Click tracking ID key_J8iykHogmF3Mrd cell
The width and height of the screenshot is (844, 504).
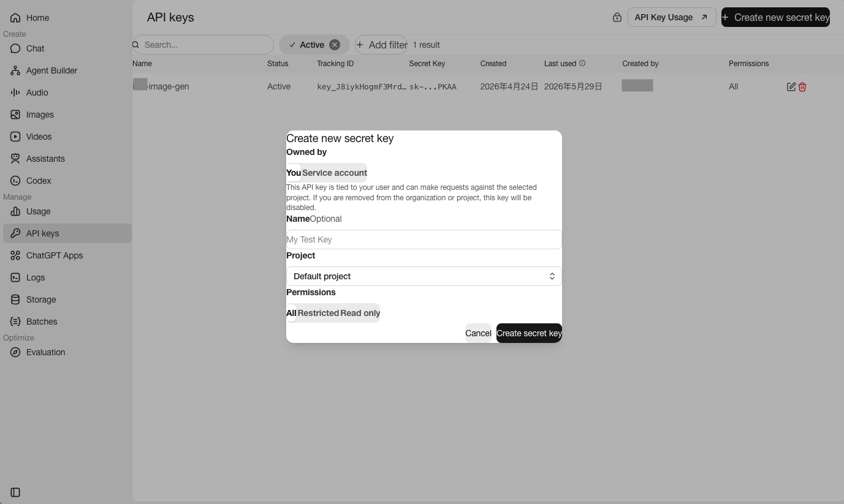(362, 87)
